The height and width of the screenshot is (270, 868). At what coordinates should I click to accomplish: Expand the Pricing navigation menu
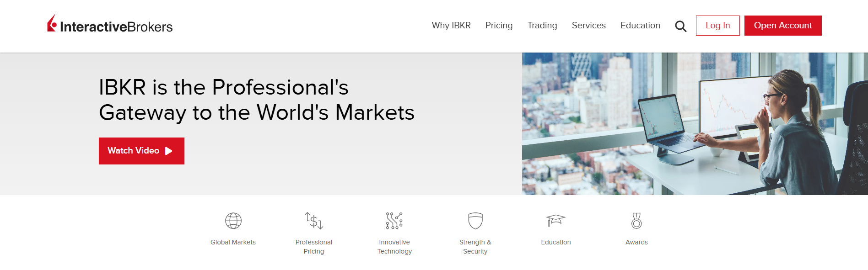coord(499,26)
